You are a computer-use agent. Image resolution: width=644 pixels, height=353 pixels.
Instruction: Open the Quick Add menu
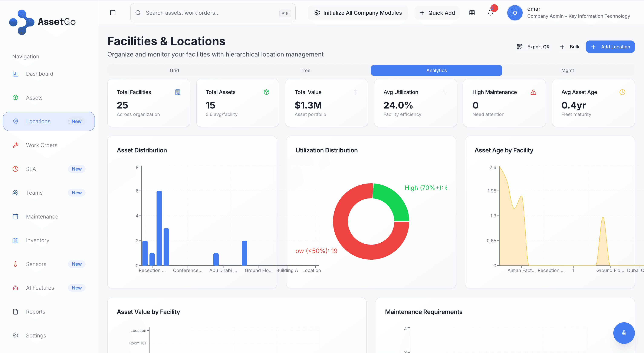click(x=437, y=13)
